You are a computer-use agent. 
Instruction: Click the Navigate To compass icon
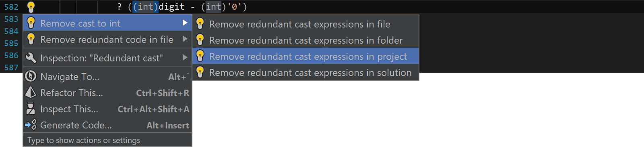click(x=31, y=76)
